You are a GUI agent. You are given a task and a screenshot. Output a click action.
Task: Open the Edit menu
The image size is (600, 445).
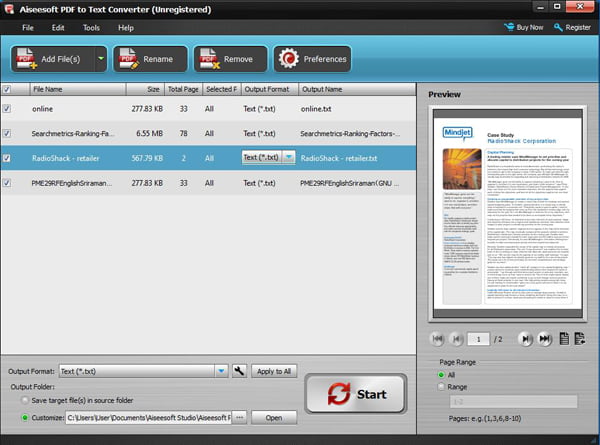click(x=58, y=28)
